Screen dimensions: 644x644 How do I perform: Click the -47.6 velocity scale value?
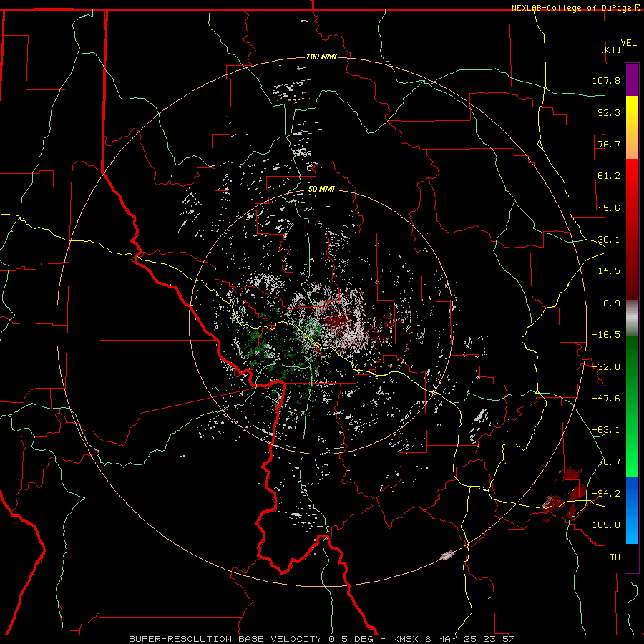[606, 399]
